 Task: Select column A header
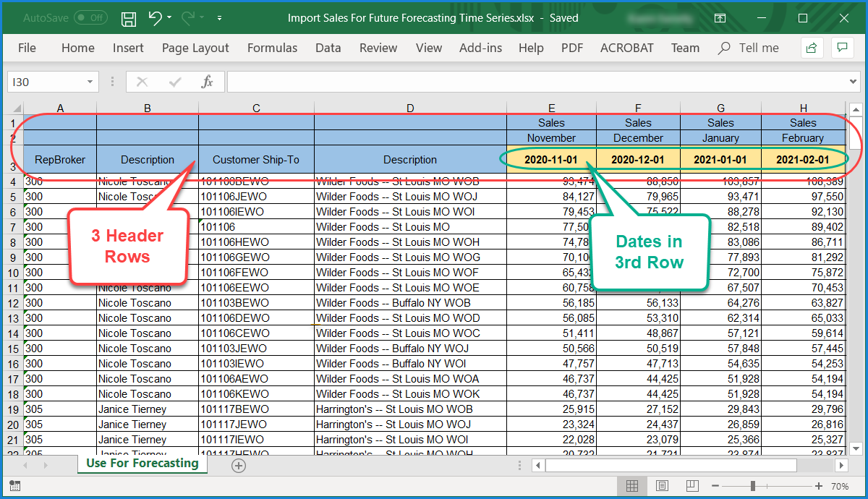(60, 108)
